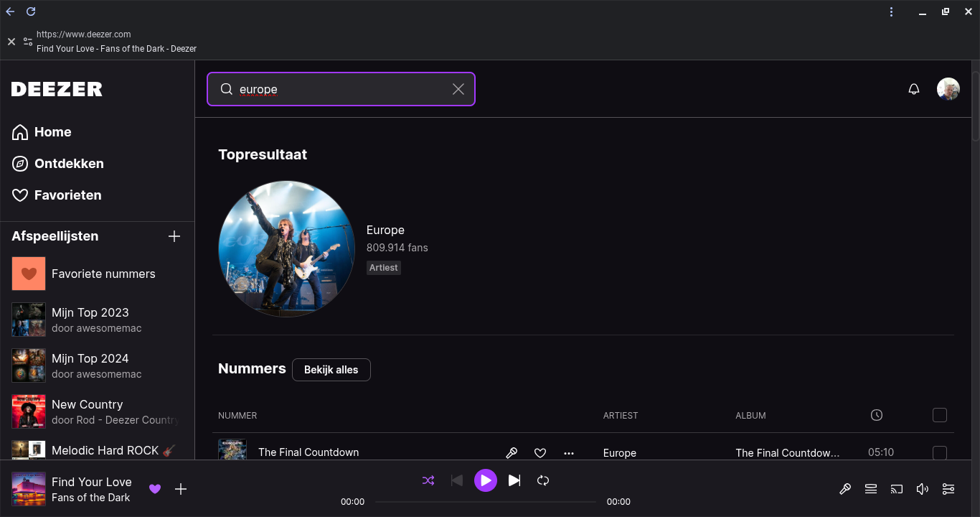This screenshot has width=980, height=517.
Task: Open Mijn Top 2024 playlist
Action: tap(97, 365)
